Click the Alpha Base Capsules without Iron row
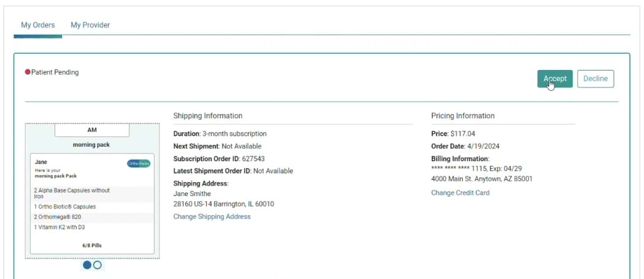Viewport: 644px width, 279px height. 72,193
